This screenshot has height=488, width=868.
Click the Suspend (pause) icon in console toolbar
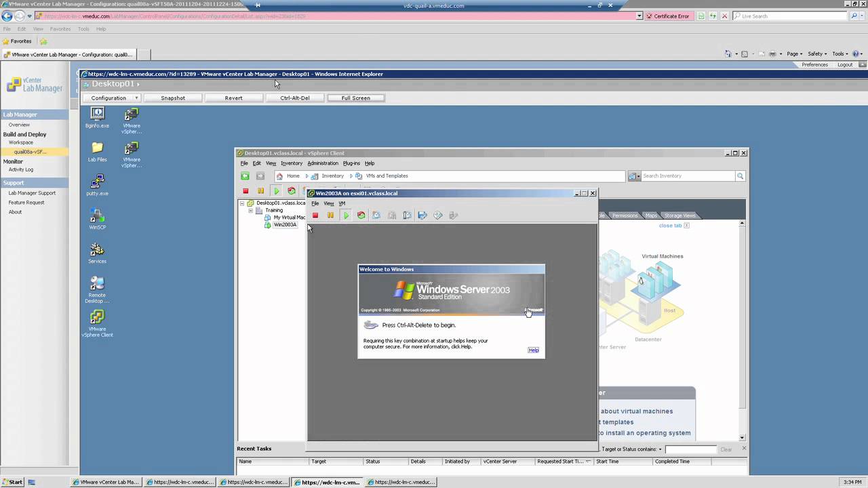coord(330,216)
